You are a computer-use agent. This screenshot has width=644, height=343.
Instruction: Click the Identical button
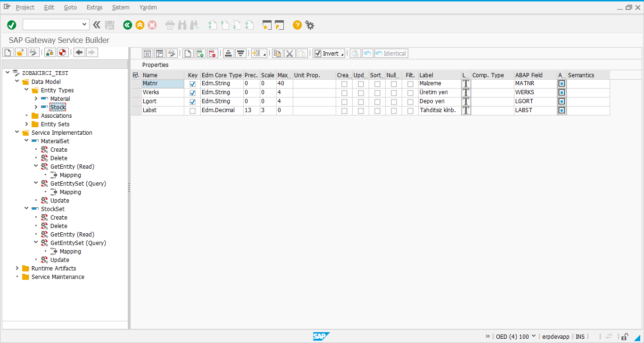[x=391, y=53]
